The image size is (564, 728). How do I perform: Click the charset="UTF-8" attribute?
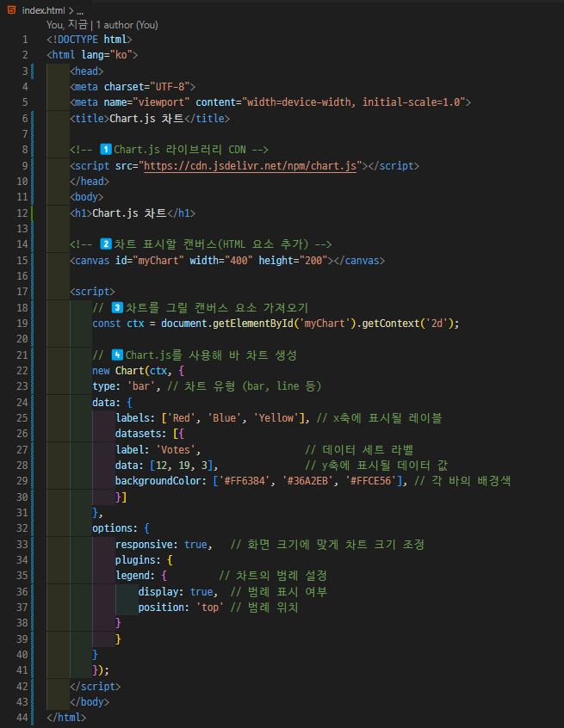click(x=146, y=87)
